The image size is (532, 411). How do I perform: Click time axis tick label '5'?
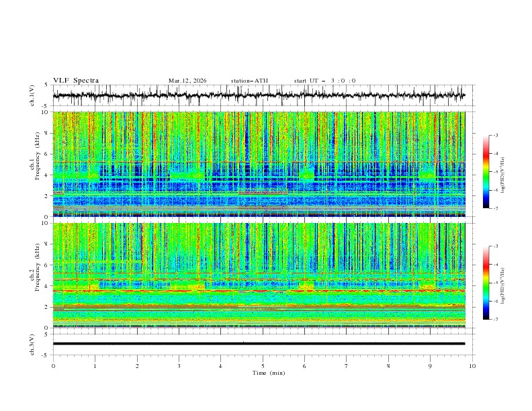coord(263,366)
